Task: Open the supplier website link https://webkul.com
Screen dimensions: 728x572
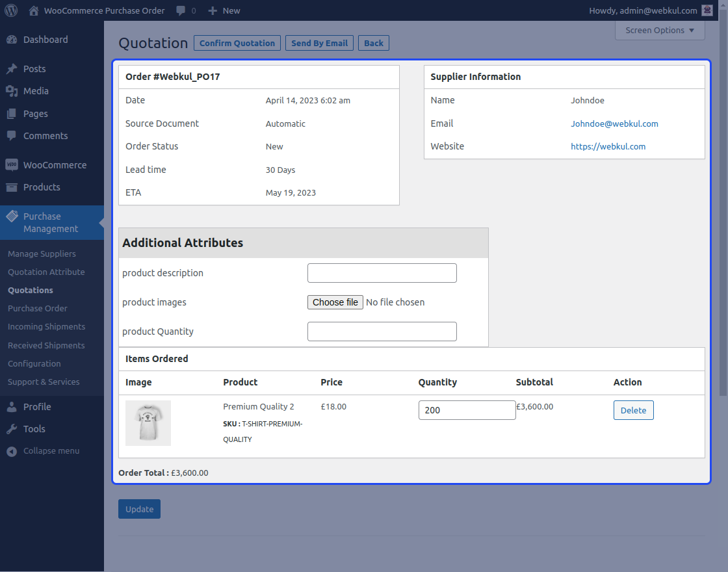Action: tap(608, 146)
